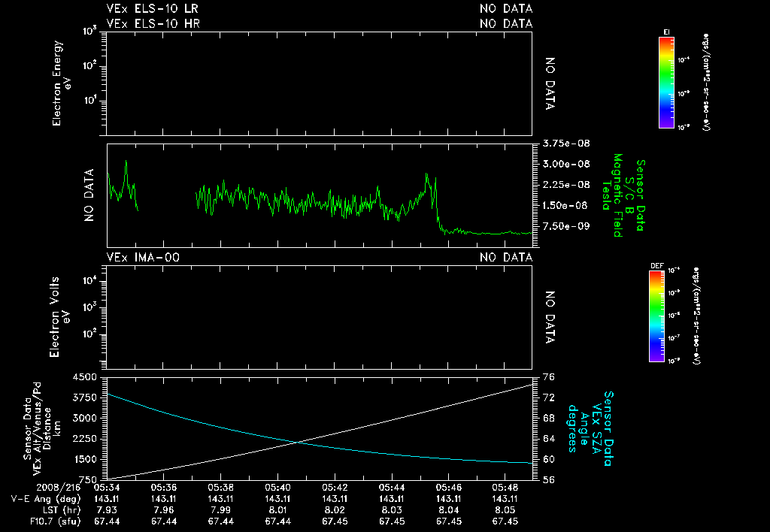The height and width of the screenshot is (532, 770).
Task: Click the LST value 7.96
Action: point(163,510)
